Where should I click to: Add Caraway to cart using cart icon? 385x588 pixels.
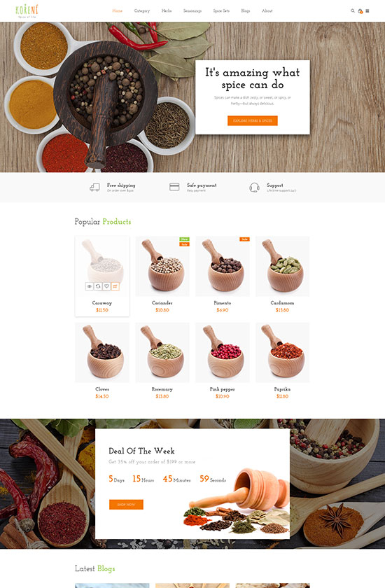[x=115, y=286]
